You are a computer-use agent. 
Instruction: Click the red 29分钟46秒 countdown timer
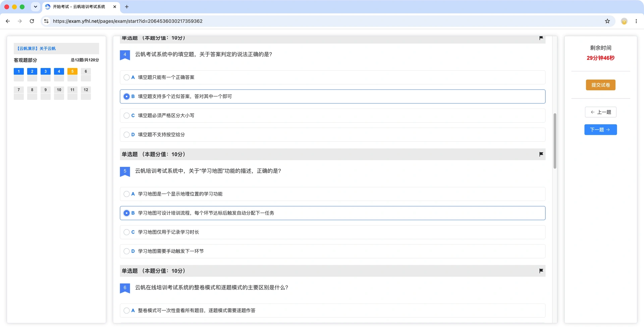pos(600,58)
